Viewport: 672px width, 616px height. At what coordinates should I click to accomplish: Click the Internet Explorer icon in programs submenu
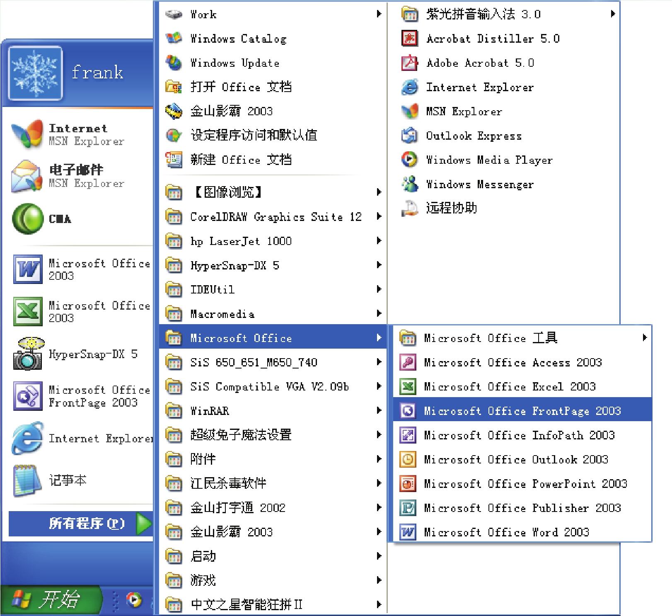point(409,87)
